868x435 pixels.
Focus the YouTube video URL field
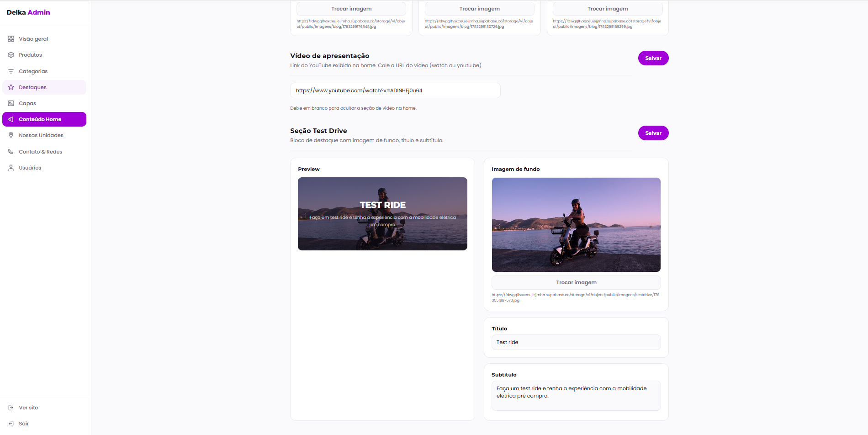coord(395,90)
